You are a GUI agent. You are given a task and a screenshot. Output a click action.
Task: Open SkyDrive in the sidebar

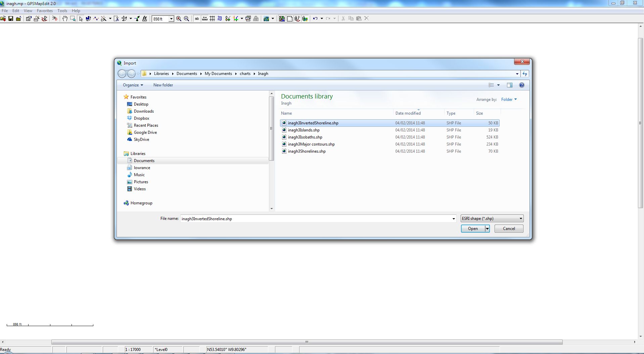pos(141,140)
